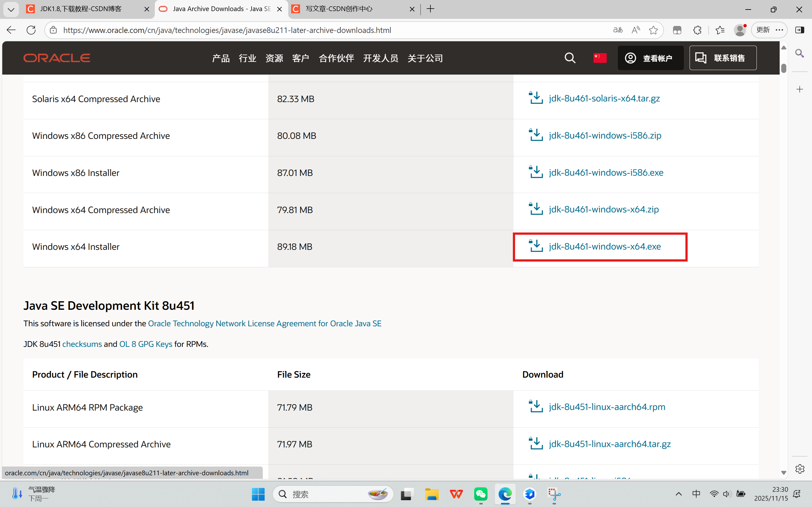Click the read aloud icon in address bar

636,30
